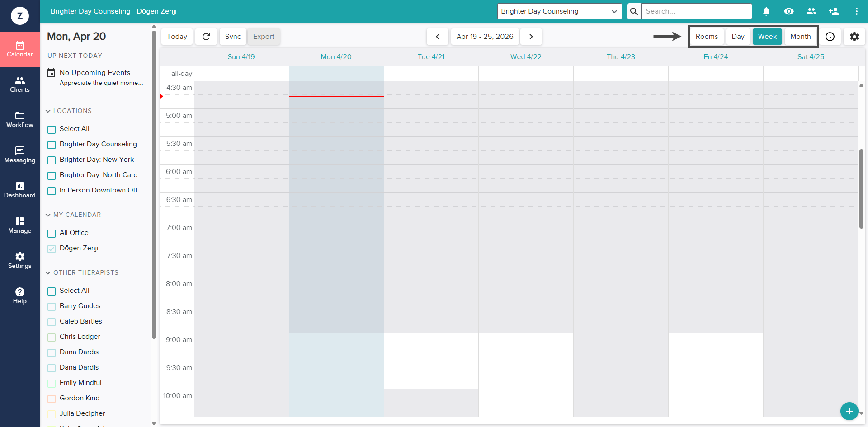Image resolution: width=868 pixels, height=427 pixels.
Task: Click the Today button
Action: [177, 37]
